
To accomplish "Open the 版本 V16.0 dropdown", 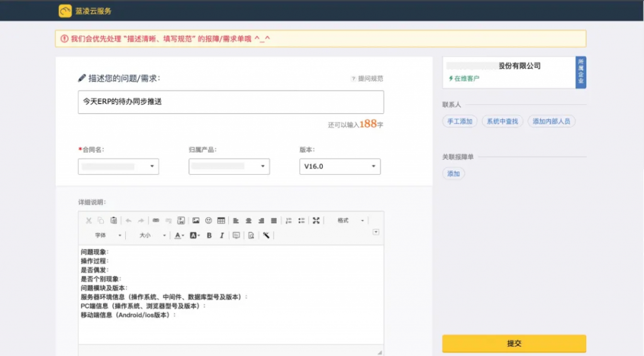I will 340,167.
